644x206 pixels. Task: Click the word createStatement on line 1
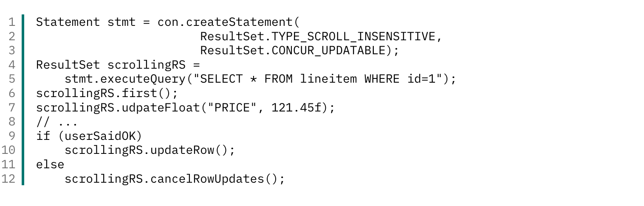coord(240,22)
